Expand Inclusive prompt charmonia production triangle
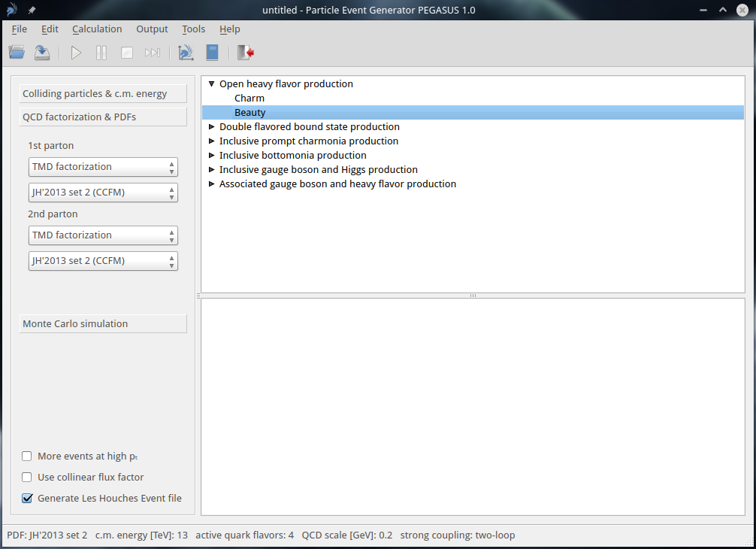 [x=211, y=141]
